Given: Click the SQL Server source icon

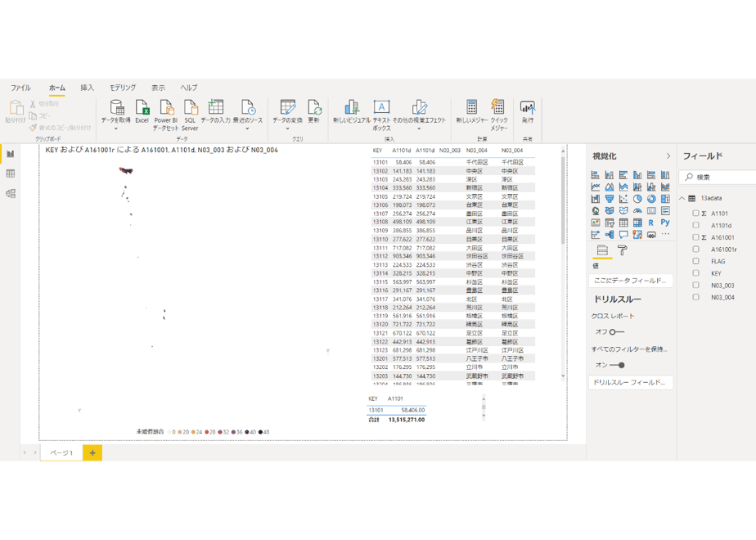Looking at the screenshot, I should point(191,107).
